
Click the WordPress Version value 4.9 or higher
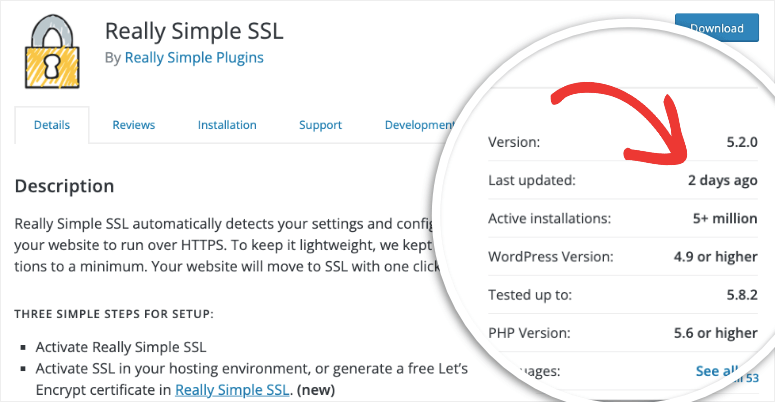715,257
